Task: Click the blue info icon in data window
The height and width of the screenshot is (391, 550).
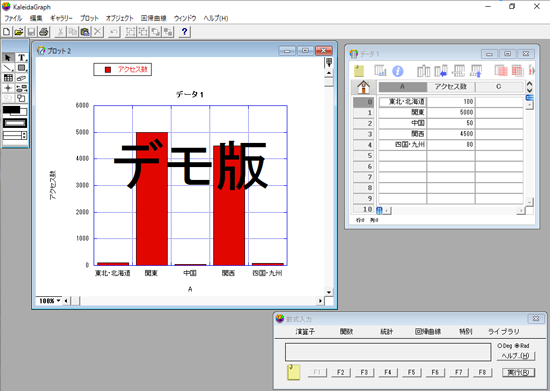Action: [397, 71]
